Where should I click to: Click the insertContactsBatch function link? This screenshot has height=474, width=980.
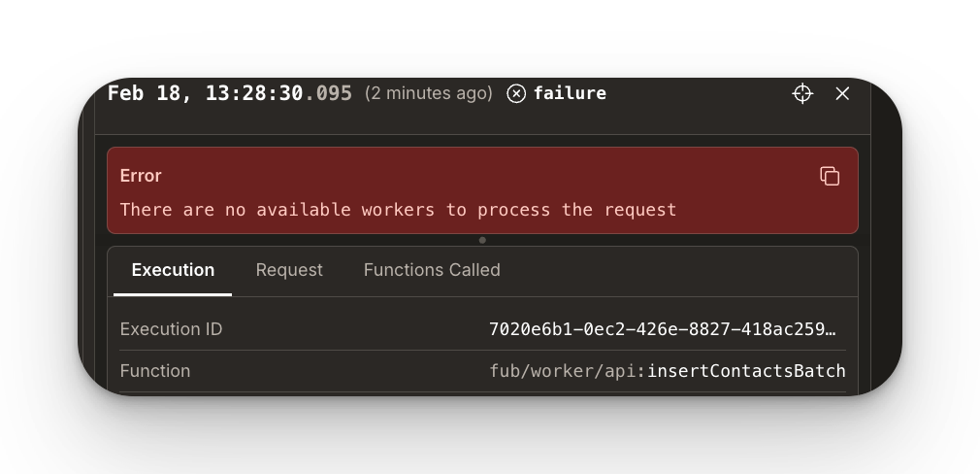746,371
